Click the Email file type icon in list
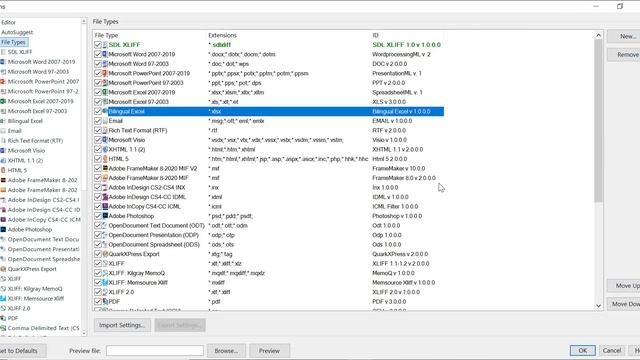 tap(105, 121)
